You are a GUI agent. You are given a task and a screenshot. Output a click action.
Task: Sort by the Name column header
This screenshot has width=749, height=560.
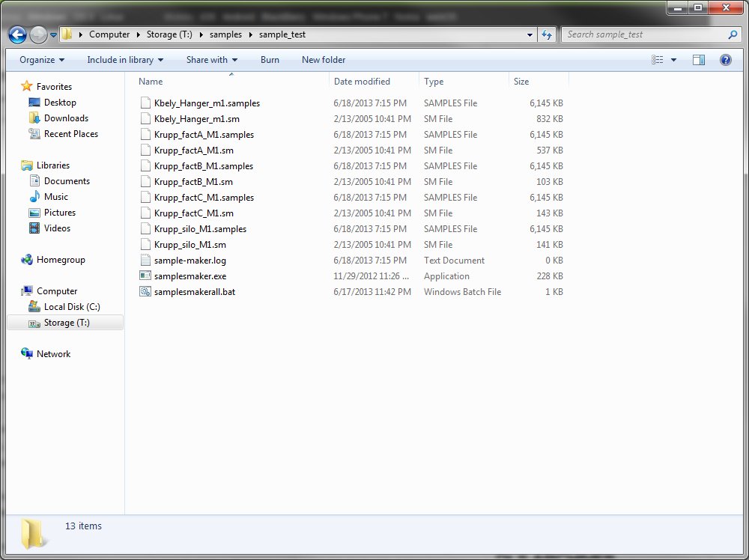(x=151, y=81)
